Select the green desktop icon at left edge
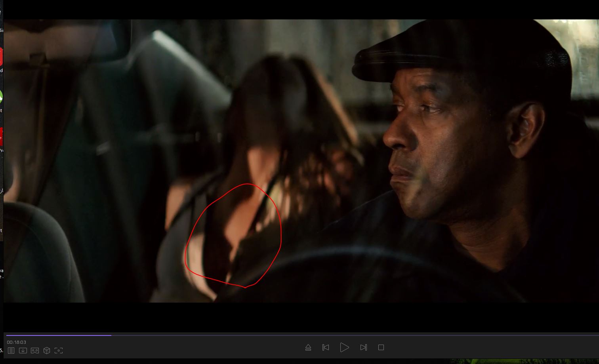Screen dimensions: 599x364 click(1, 97)
